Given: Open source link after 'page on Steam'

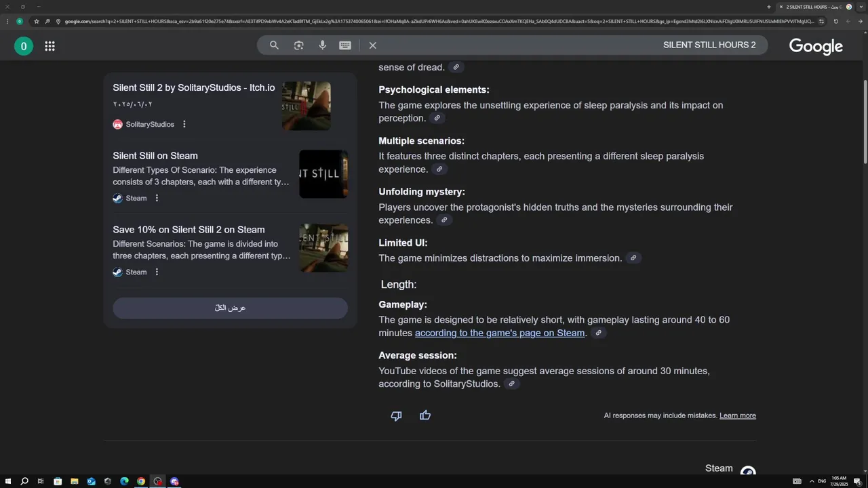Looking at the screenshot, I should coord(598,333).
